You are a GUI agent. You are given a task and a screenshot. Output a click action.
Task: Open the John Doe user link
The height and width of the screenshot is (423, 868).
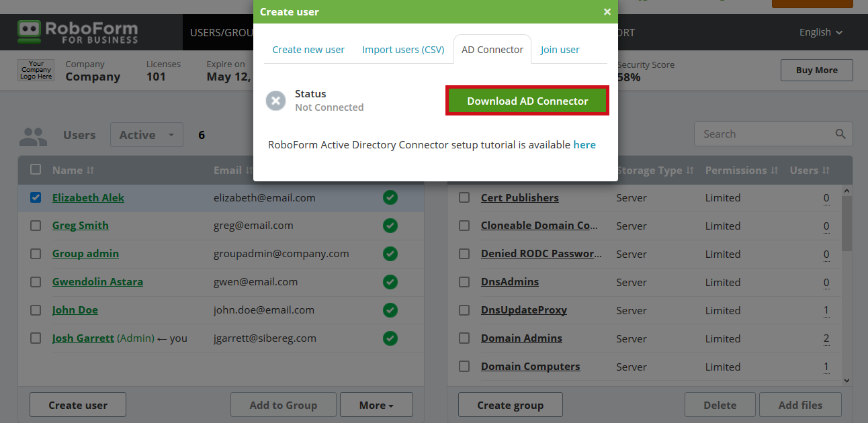click(x=75, y=310)
